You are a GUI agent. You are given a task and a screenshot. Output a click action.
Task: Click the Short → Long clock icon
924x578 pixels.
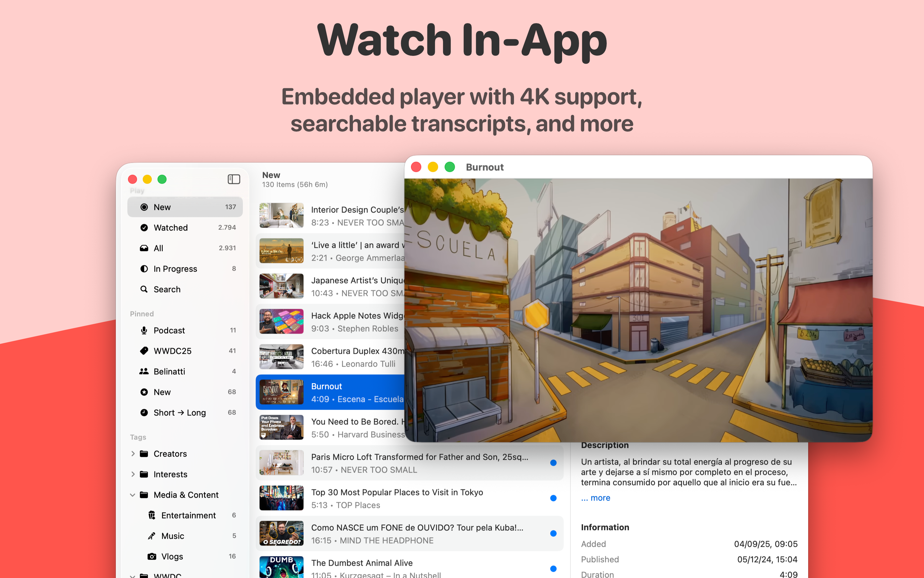pyautogui.click(x=144, y=413)
